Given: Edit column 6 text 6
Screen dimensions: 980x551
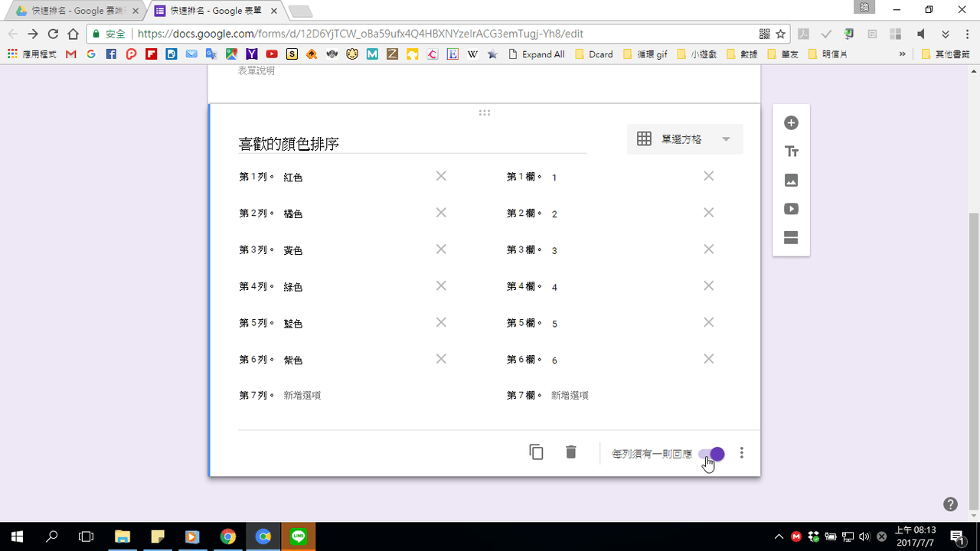Looking at the screenshot, I should [x=554, y=360].
